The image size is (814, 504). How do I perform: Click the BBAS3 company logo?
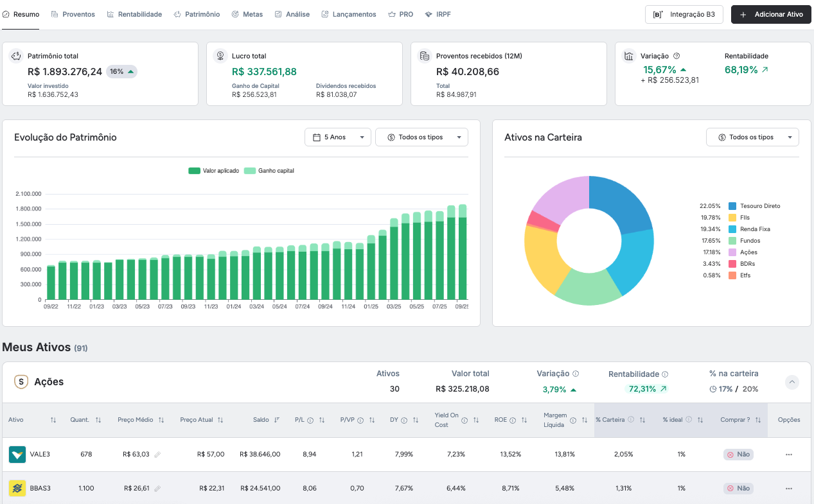[x=17, y=489]
